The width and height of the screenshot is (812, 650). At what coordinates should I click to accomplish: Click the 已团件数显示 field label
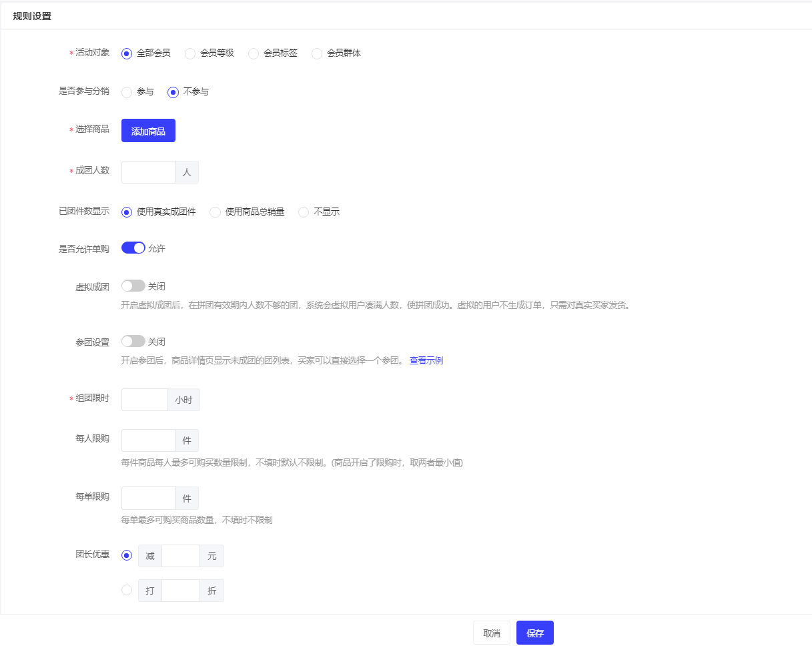click(84, 212)
